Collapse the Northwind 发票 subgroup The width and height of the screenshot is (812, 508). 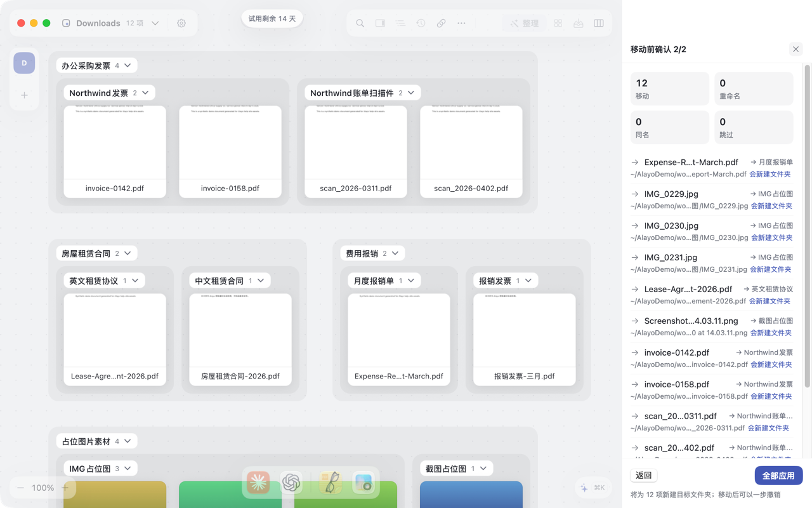pos(145,93)
